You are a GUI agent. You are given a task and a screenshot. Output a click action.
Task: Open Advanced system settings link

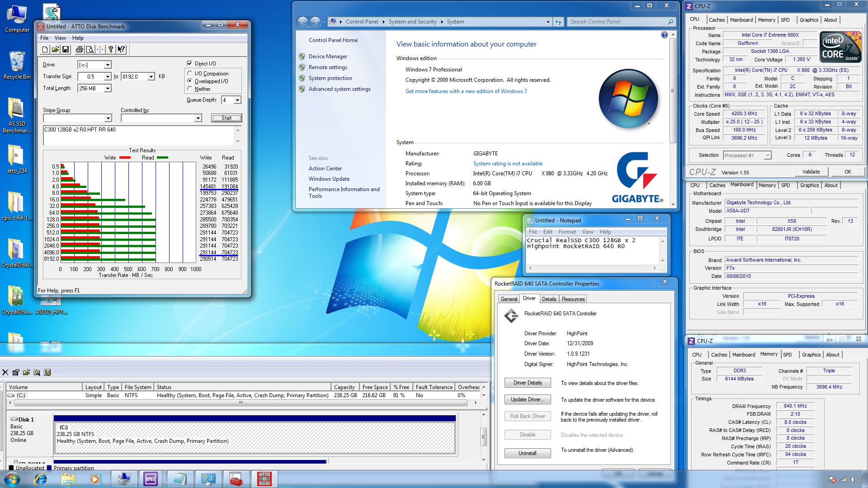coord(340,89)
